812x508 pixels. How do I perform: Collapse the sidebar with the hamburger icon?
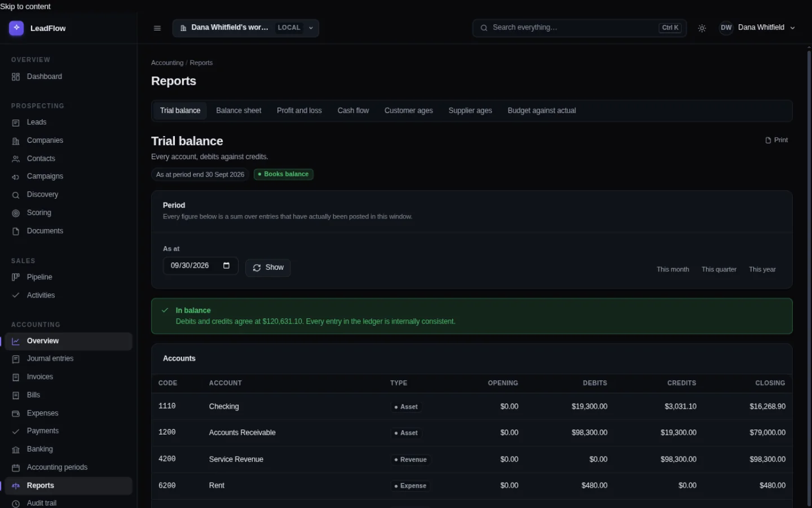coord(157,28)
